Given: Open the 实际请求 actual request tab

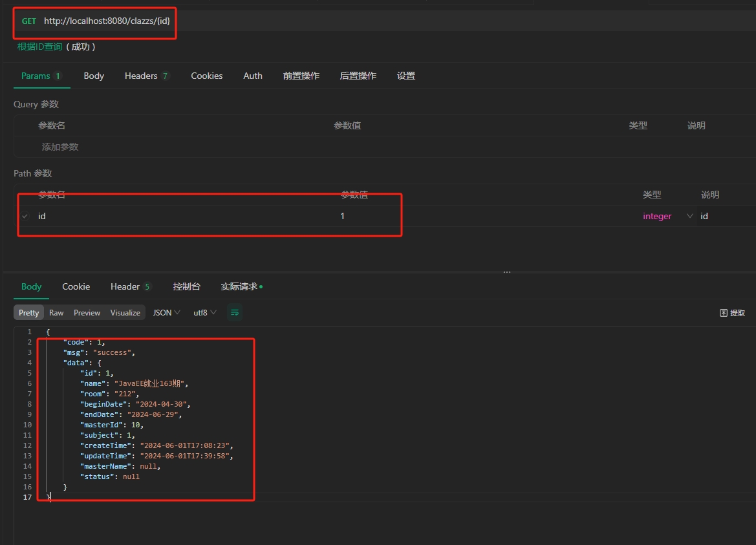Looking at the screenshot, I should click(241, 286).
